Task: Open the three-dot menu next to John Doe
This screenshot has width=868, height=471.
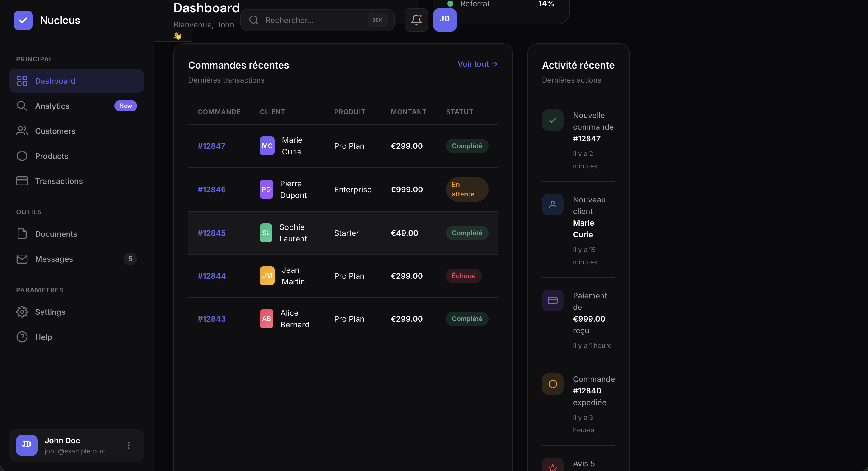Action: 128,445
